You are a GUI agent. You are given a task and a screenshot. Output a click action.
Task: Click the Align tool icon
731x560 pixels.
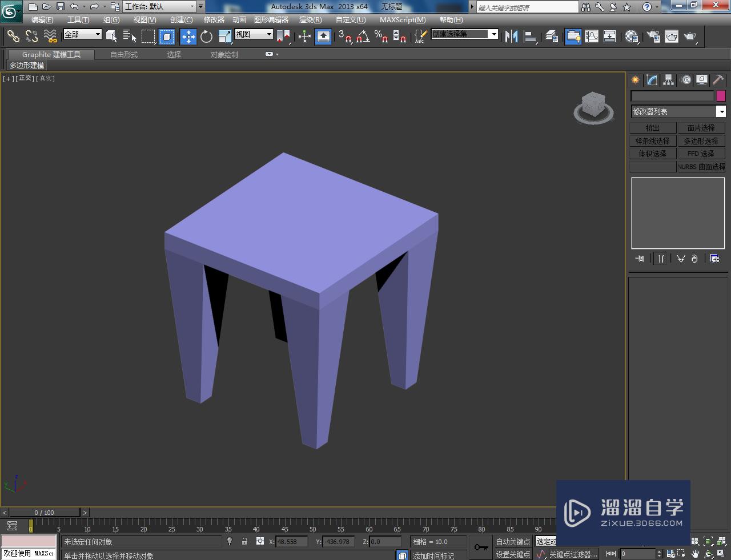[x=531, y=37]
